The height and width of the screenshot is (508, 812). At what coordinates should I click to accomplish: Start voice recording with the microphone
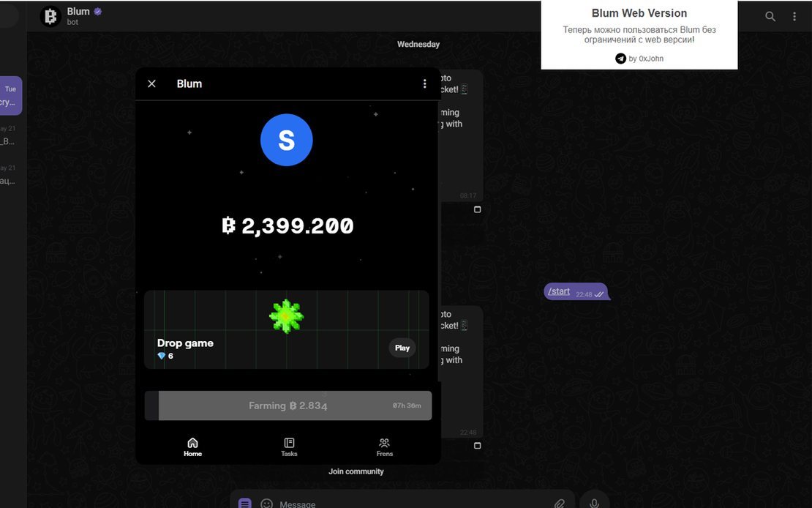(595, 503)
